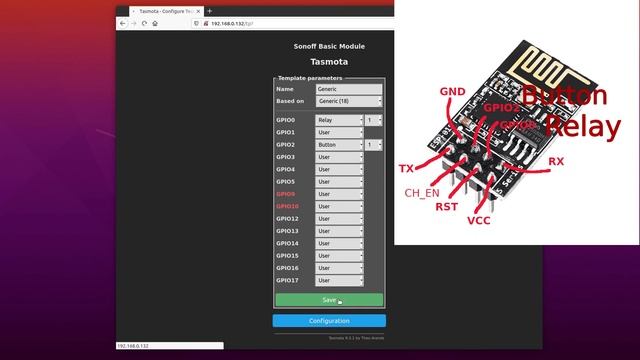This screenshot has width=640, height=360.
Task: Click the green Save button
Action: [x=329, y=300]
